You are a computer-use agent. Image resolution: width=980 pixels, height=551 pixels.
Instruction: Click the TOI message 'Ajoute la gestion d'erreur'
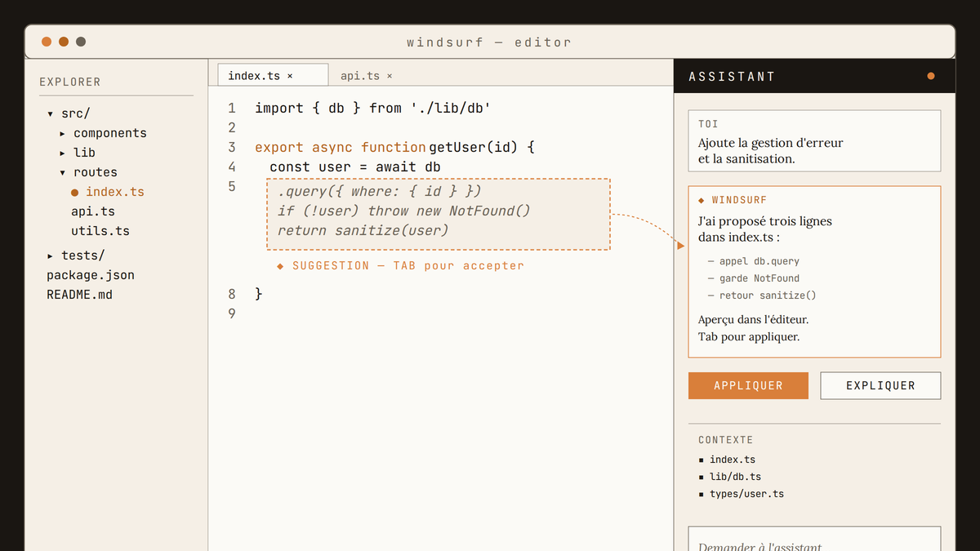point(771,143)
